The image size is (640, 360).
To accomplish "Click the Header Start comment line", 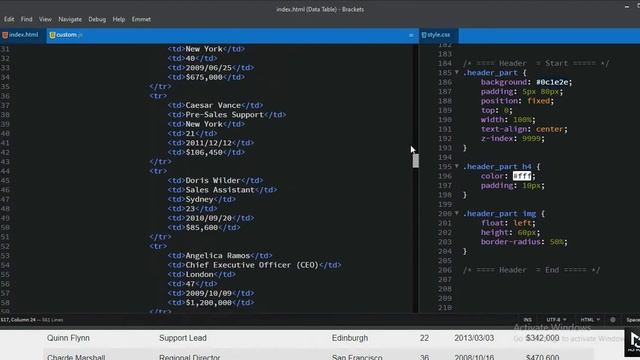I will pos(536,63).
